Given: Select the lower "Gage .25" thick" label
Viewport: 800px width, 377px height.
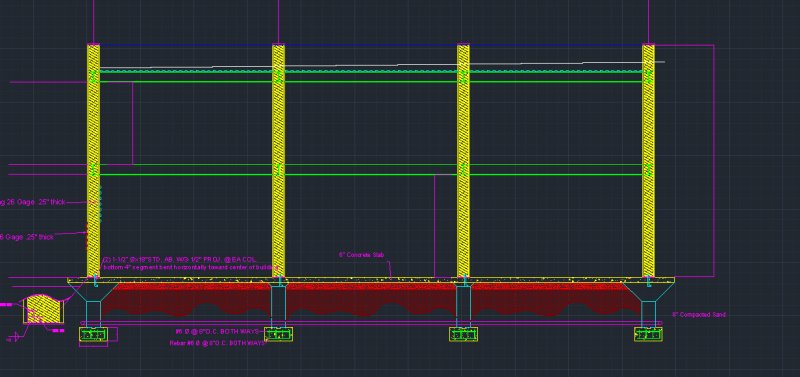Looking at the screenshot, I should [27, 237].
